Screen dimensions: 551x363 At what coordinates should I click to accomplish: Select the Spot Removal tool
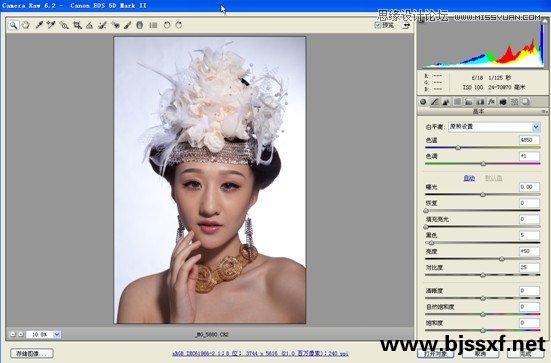tap(102, 25)
